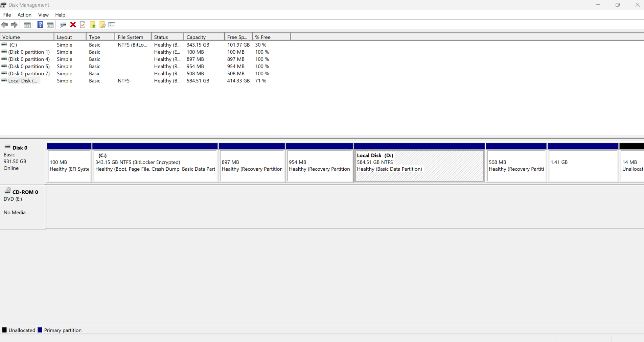The height and width of the screenshot is (342, 644).
Task: Click the Unallocated 14 MB region
Action: point(632,166)
